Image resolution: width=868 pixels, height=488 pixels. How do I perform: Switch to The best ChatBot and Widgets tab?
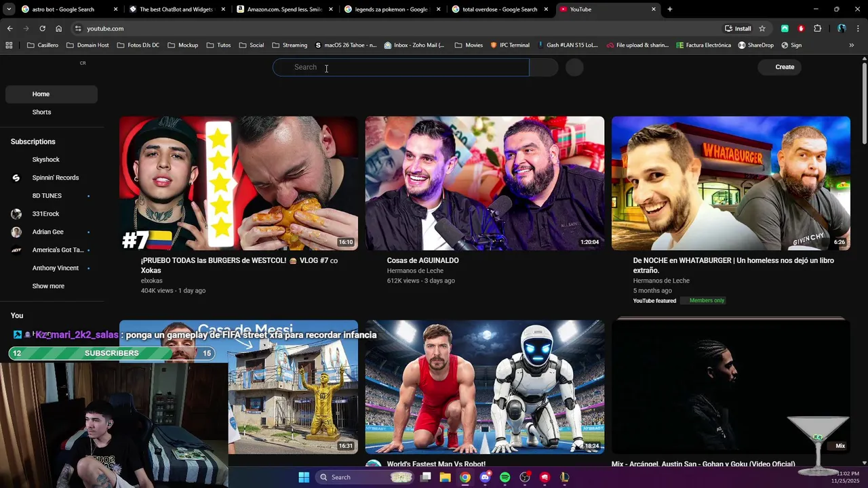[x=176, y=9]
